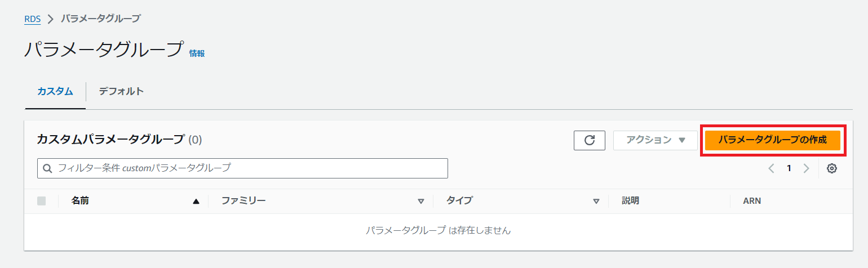Go to next page arrow

[x=807, y=168]
